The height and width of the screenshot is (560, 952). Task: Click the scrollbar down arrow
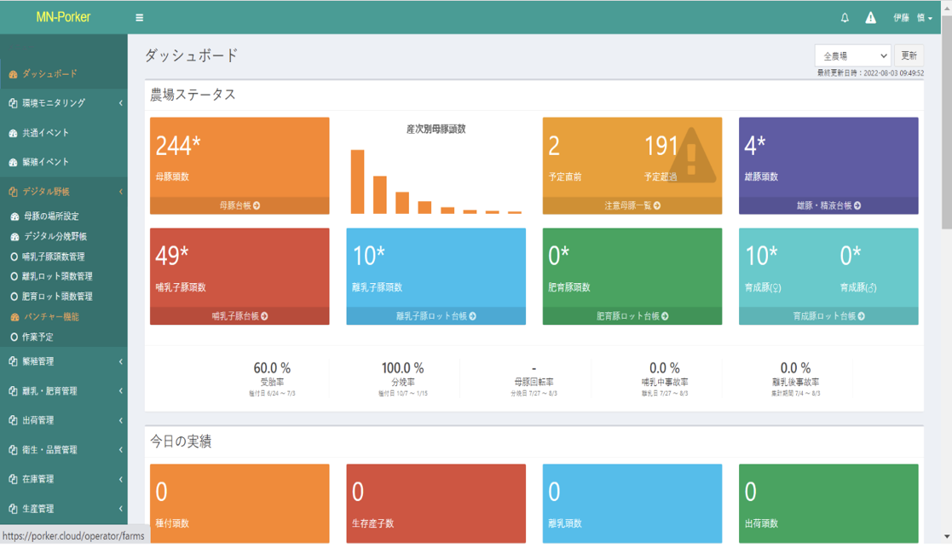(x=947, y=537)
